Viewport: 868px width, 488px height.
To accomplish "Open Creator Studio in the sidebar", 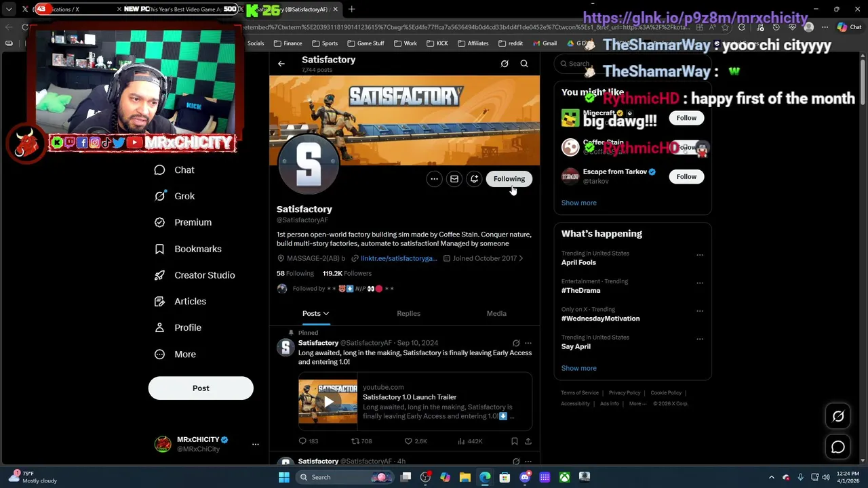I will pyautogui.click(x=195, y=275).
